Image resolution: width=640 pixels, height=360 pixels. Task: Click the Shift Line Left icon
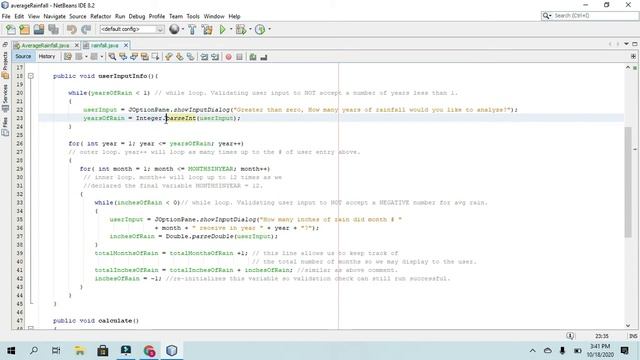pos(204,57)
